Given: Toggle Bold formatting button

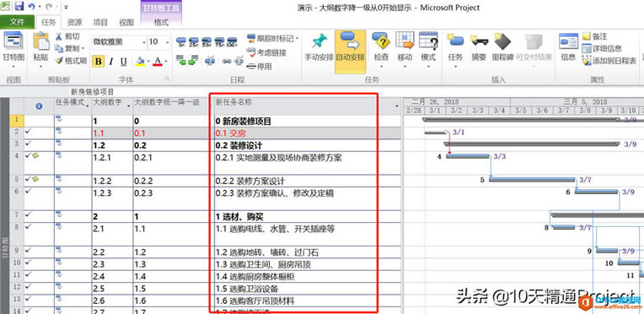Looking at the screenshot, I should point(98,62).
